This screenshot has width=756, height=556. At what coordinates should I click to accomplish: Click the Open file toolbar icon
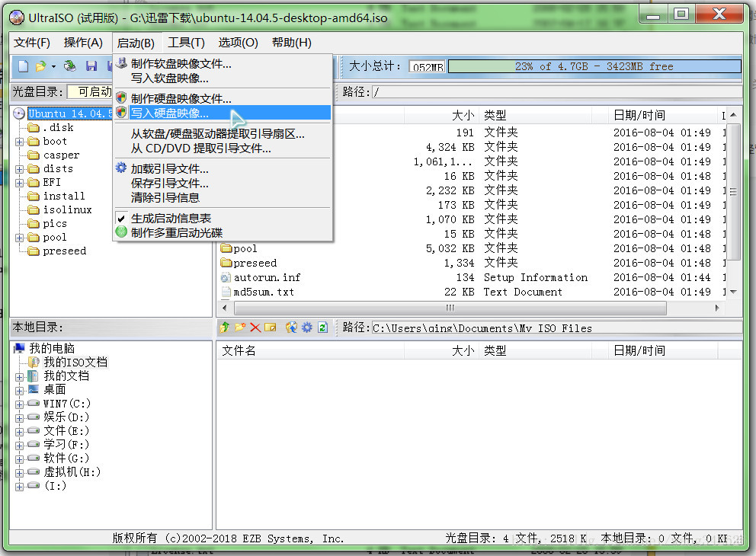[x=40, y=66]
